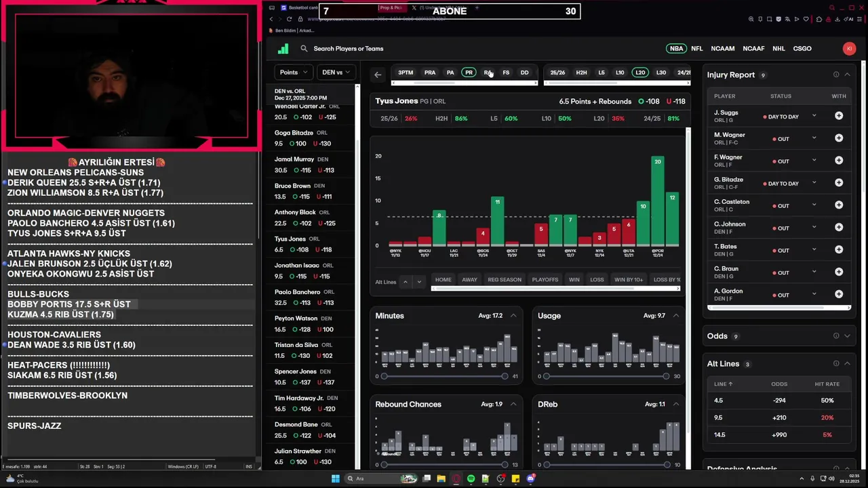
Task: Toggle the WIN filter chip
Action: [574, 279]
